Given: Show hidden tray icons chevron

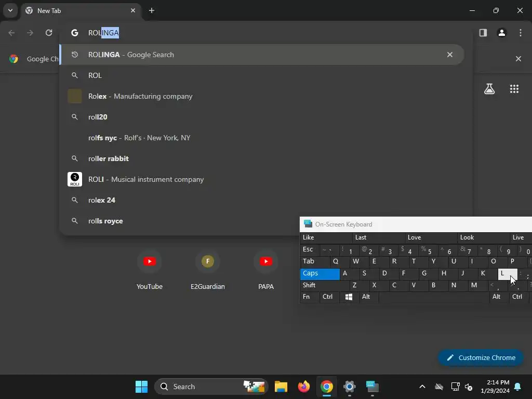Looking at the screenshot, I should point(422,387).
